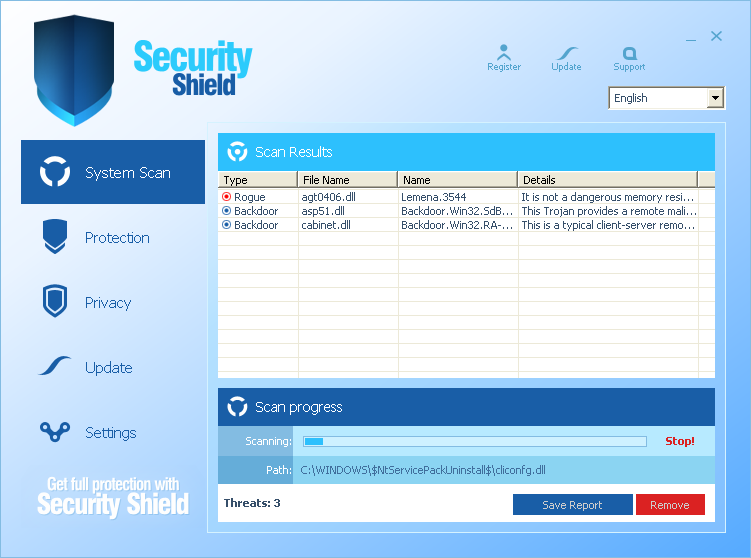Click the Update wave icon at top
Viewport: 751px width, 558px height.
tap(566, 52)
